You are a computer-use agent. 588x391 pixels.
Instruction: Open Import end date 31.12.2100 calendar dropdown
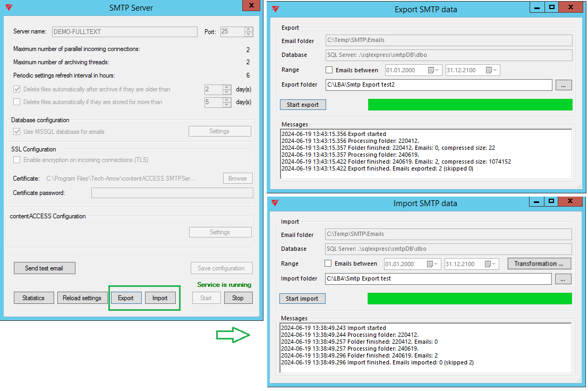click(494, 264)
